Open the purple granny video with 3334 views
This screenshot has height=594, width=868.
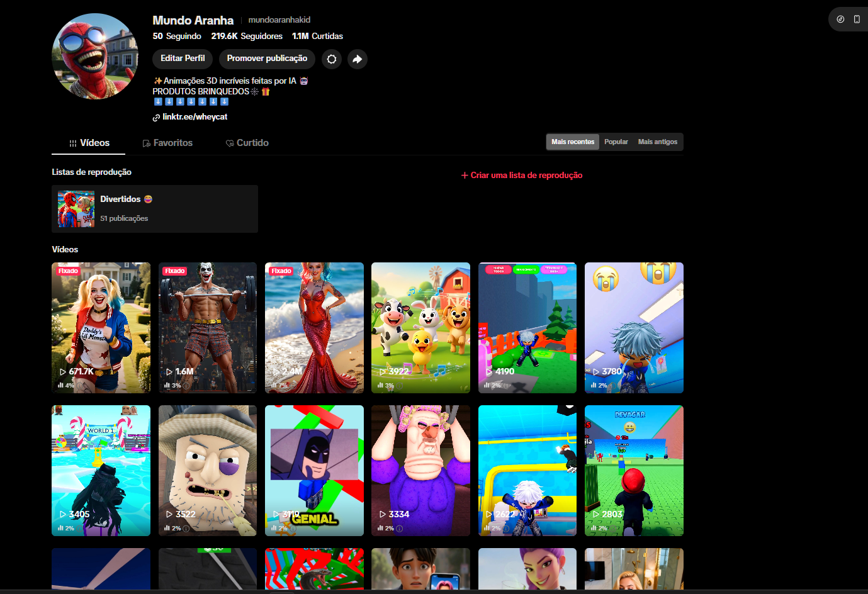420,471
